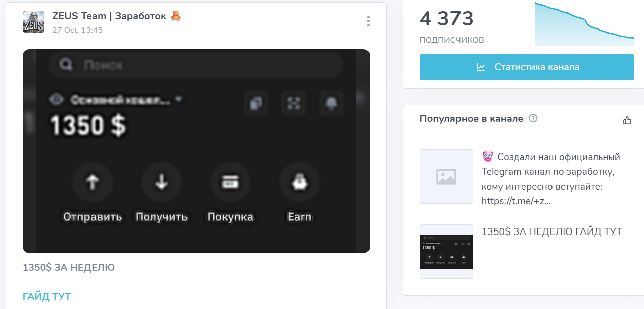The height and width of the screenshot is (309, 644).
Task: Click the copy icon in wallet image
Action: point(256,104)
